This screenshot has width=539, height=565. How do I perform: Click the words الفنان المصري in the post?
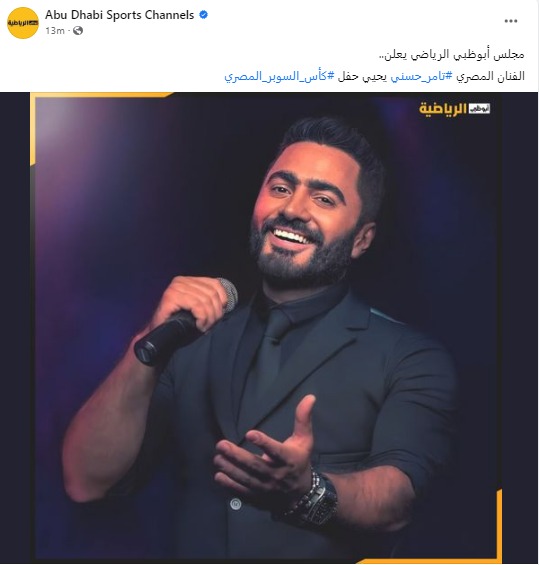490,76
